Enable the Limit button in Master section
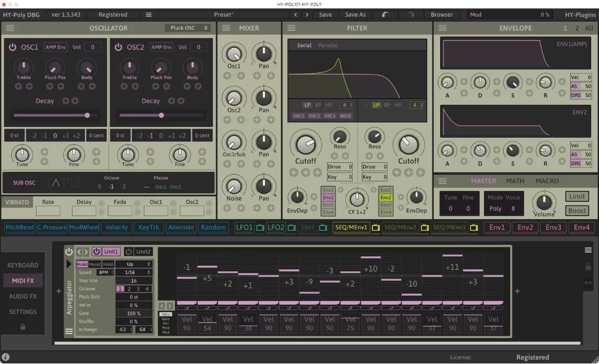This screenshot has width=599, height=364. coord(577,196)
